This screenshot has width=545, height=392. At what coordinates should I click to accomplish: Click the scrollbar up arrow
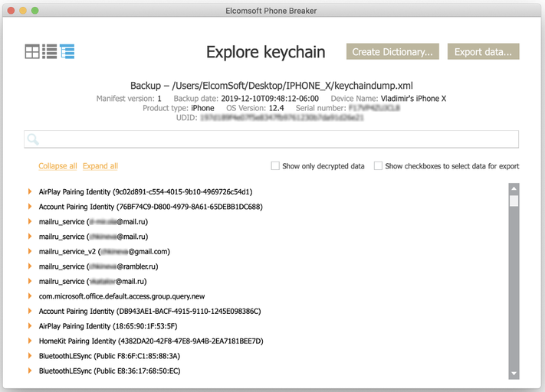514,188
